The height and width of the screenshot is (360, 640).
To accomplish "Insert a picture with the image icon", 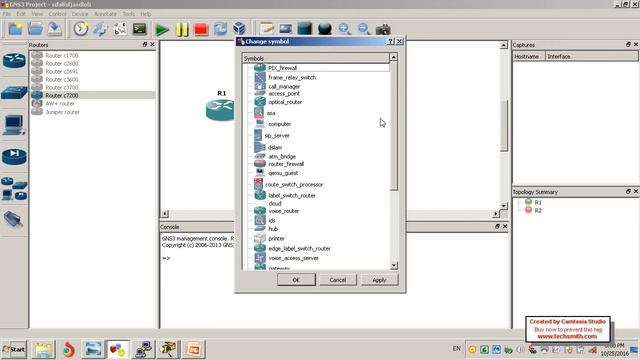I will click(286, 29).
